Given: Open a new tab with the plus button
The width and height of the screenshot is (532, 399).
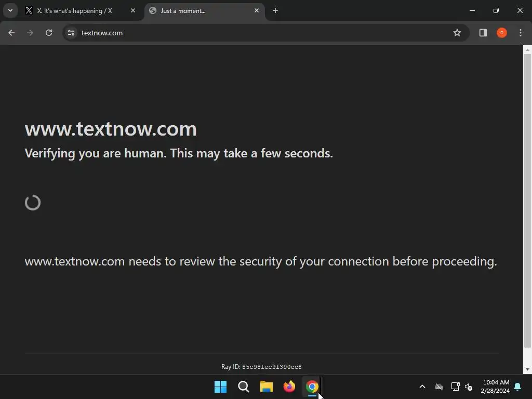Looking at the screenshot, I should (x=275, y=10).
